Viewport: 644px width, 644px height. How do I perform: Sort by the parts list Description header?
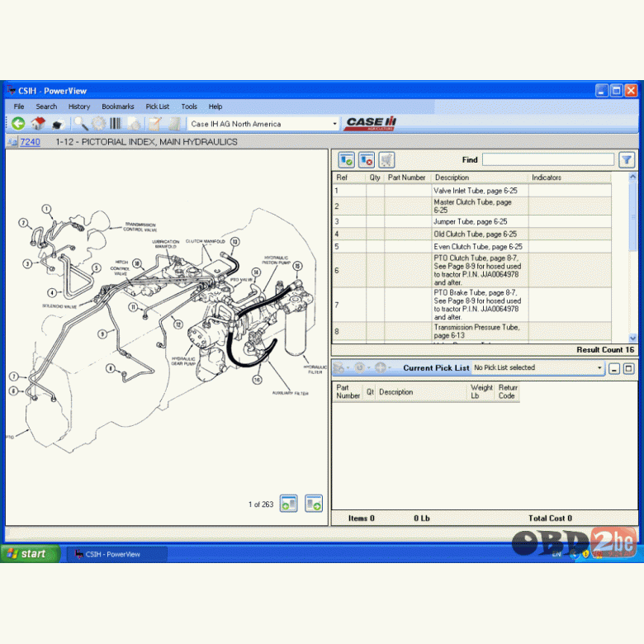tap(480, 178)
